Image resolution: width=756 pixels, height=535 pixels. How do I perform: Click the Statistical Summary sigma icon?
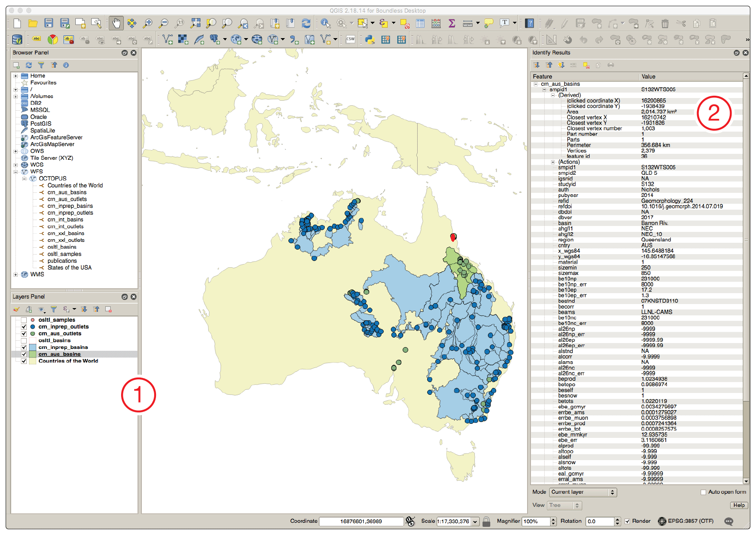[452, 23]
